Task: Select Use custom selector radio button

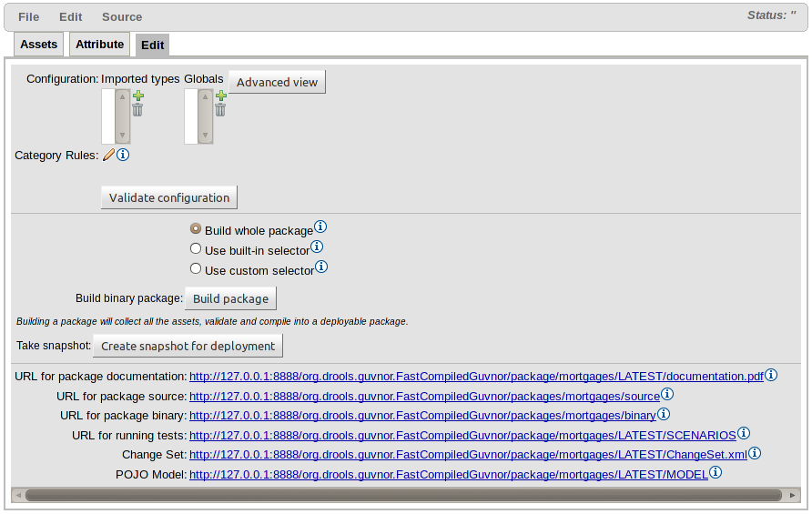Action: coord(195,269)
